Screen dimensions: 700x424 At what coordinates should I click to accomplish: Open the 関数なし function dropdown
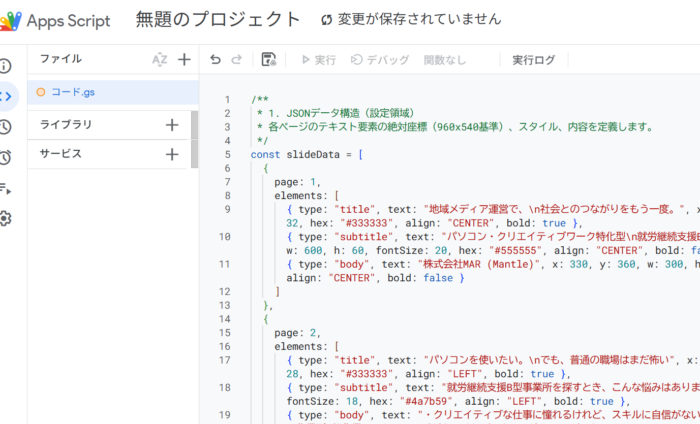pos(445,60)
